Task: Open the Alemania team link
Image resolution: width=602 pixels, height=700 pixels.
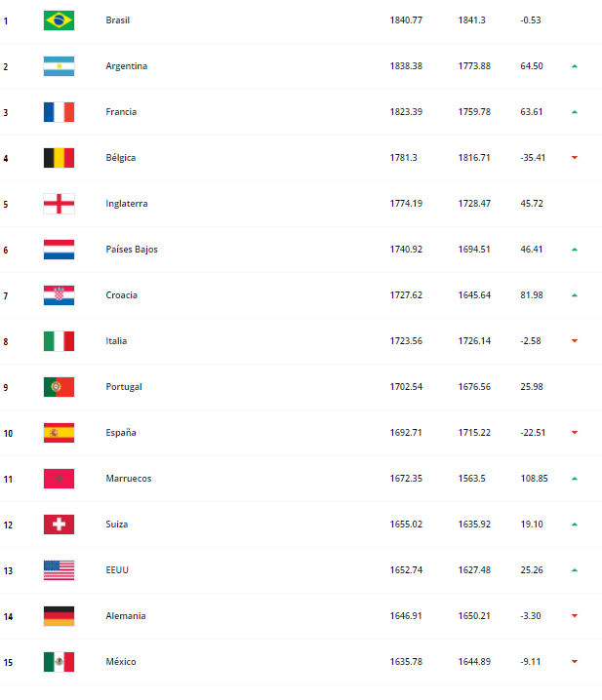Action: (124, 616)
